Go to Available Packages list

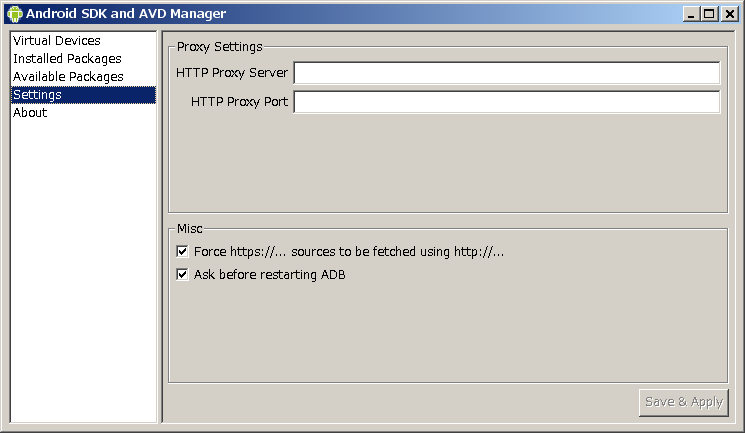click(x=83, y=77)
